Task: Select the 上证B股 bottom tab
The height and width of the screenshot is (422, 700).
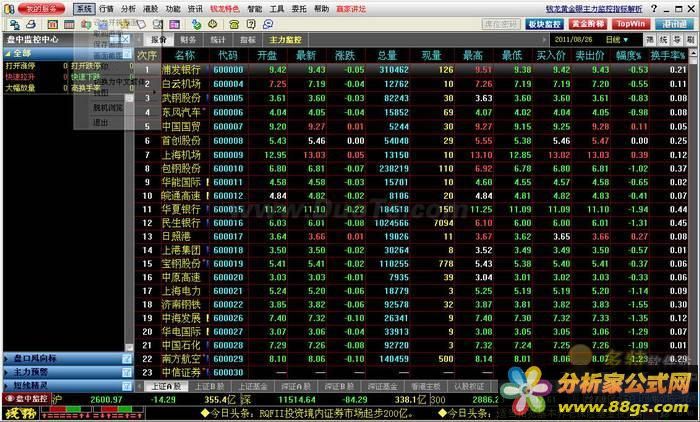Action: (209, 386)
